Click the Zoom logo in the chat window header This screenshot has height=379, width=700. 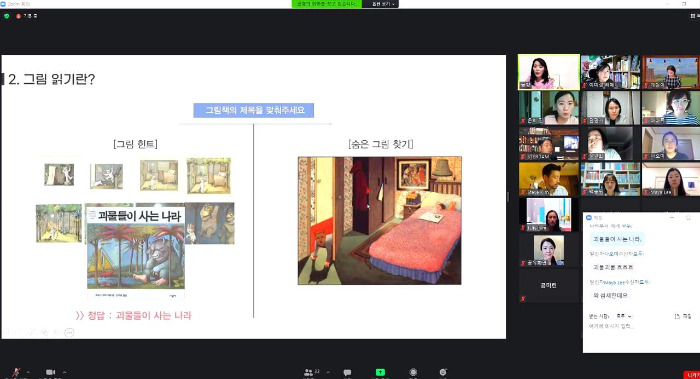[x=589, y=217]
